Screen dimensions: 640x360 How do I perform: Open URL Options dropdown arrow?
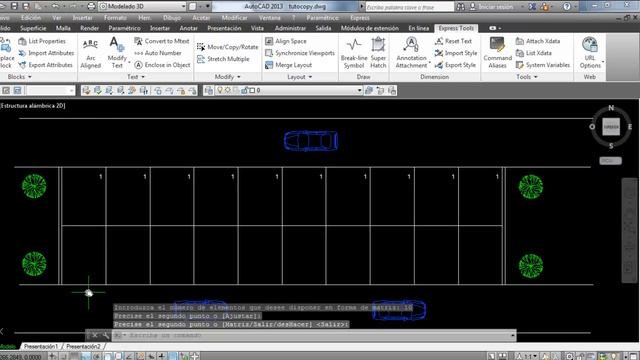(x=603, y=62)
